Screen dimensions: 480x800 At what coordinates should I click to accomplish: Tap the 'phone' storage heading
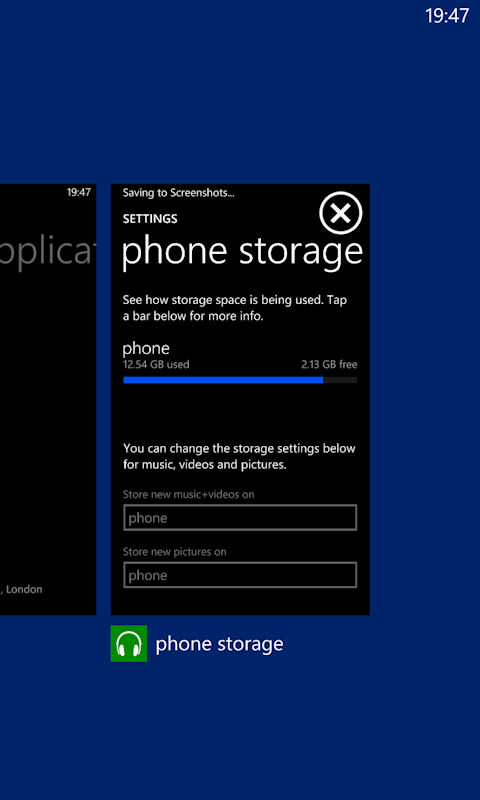146,349
